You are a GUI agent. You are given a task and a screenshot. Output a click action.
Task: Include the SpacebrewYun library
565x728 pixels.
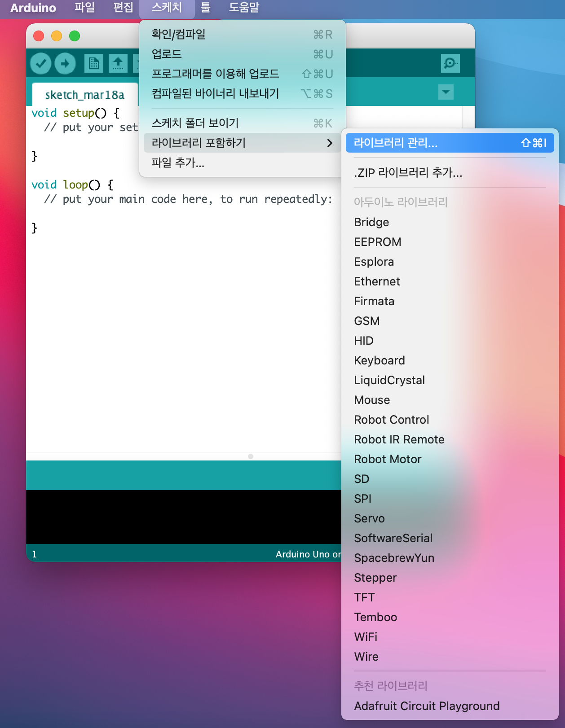tap(450, 558)
